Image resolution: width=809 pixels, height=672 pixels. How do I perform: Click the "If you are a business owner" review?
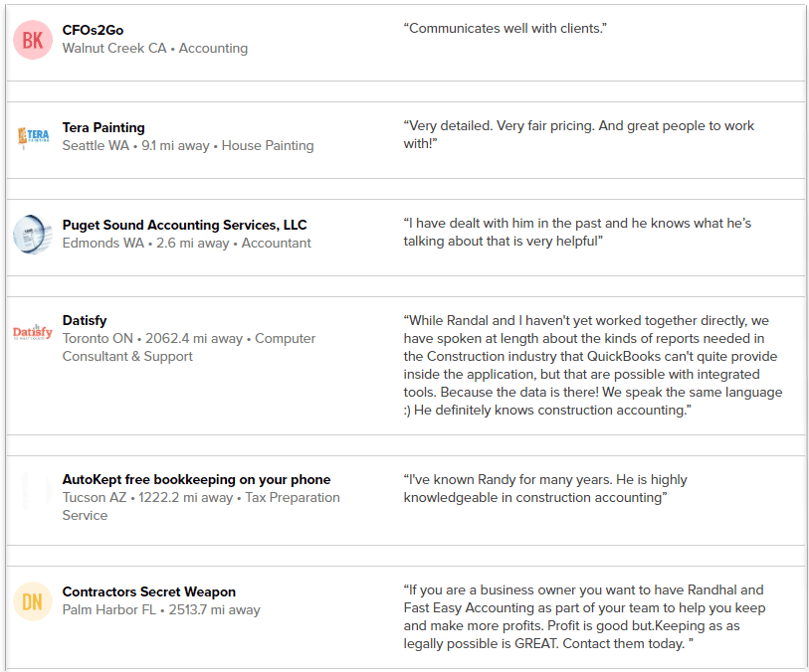(583, 617)
